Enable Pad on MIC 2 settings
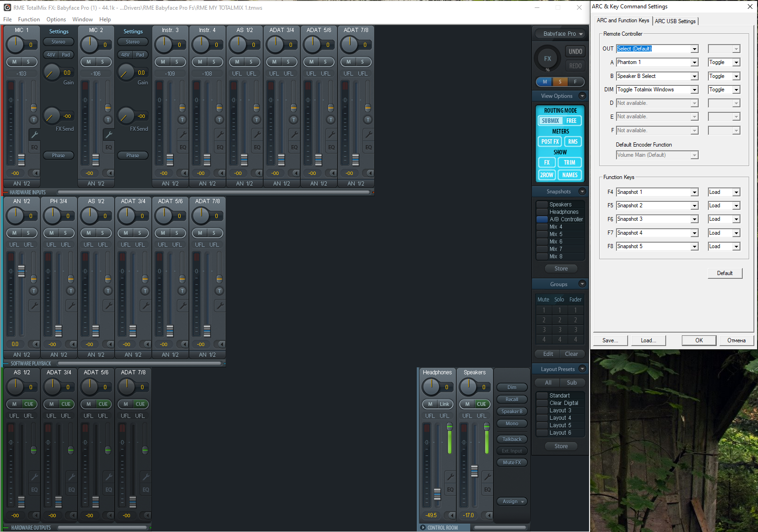This screenshot has width=758, height=532. point(140,55)
